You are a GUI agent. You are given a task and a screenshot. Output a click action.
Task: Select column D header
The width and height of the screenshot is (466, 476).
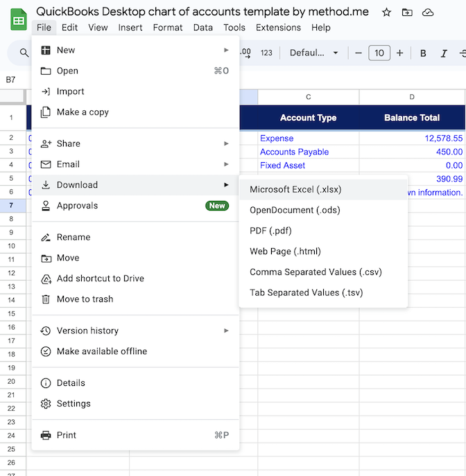click(x=412, y=97)
